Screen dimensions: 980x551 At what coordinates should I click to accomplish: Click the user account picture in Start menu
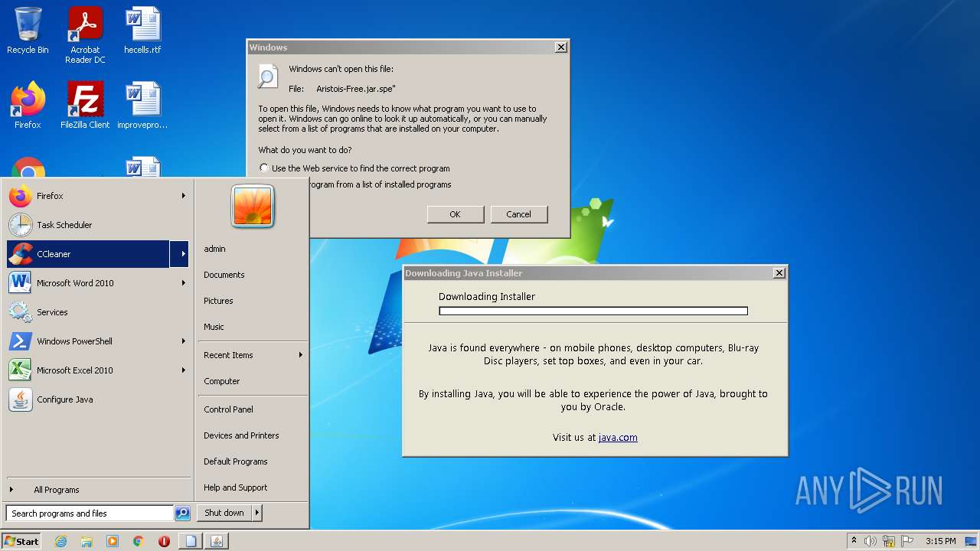click(253, 207)
